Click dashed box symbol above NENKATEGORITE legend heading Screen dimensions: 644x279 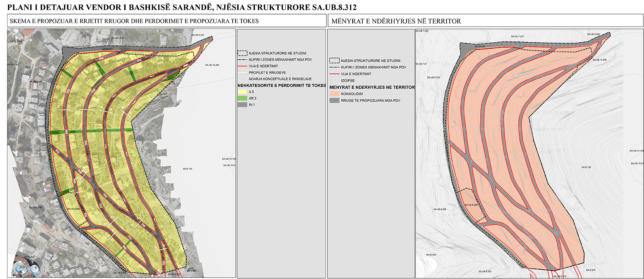pos(242,53)
